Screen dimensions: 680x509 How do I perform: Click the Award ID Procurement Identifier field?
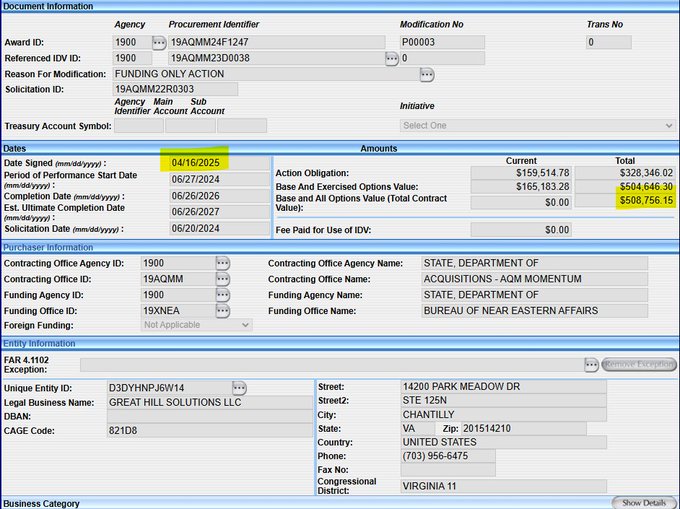[276, 43]
